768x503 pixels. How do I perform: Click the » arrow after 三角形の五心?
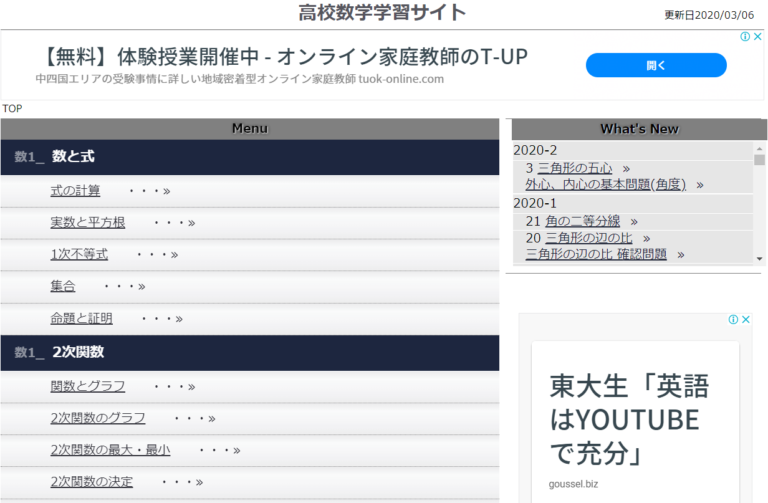[626, 169]
